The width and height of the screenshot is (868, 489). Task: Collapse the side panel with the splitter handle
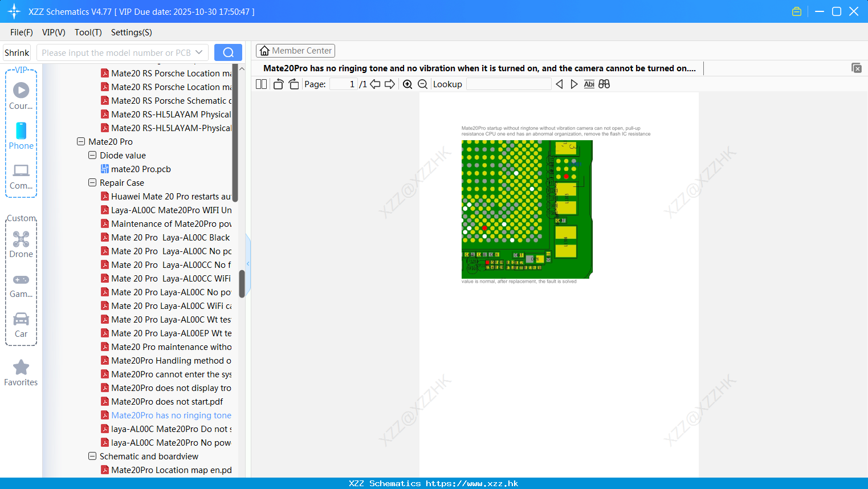pyautogui.click(x=248, y=264)
